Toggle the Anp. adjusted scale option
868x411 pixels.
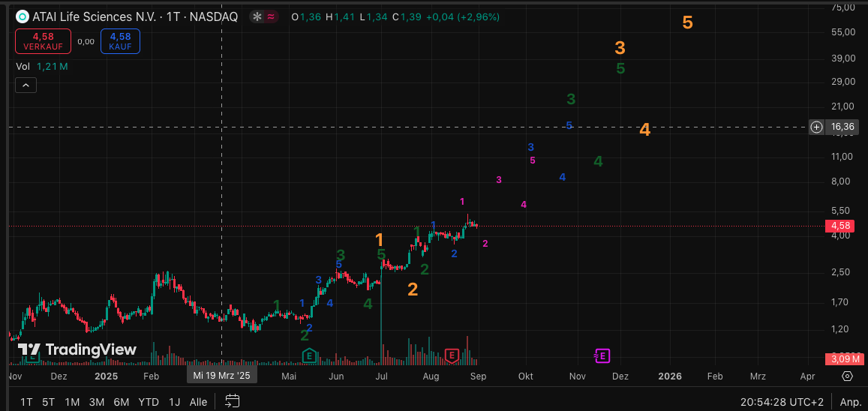(850, 402)
